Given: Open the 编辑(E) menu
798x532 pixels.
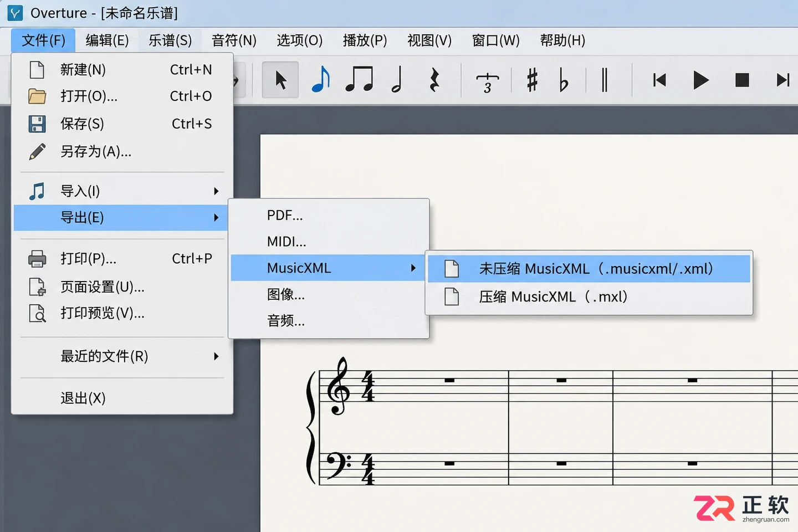Looking at the screenshot, I should [x=107, y=40].
